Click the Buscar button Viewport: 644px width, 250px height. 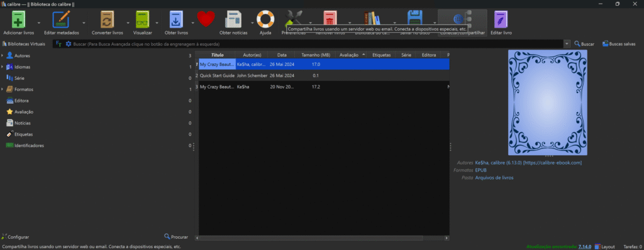[x=584, y=44]
